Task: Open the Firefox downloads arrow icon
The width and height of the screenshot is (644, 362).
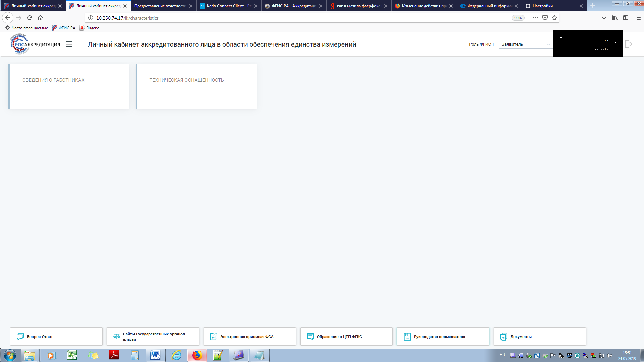Action: click(x=604, y=18)
